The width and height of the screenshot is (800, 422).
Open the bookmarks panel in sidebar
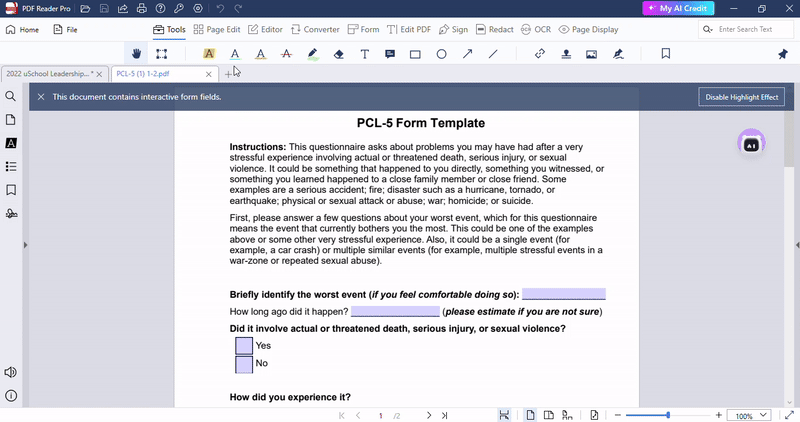[11, 190]
